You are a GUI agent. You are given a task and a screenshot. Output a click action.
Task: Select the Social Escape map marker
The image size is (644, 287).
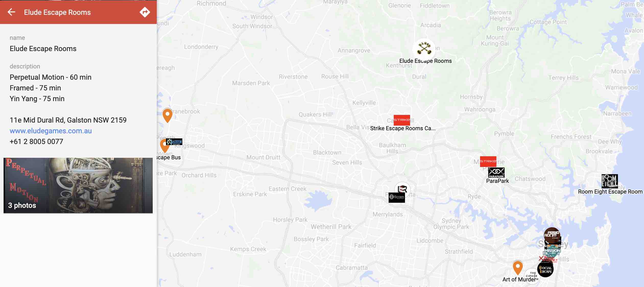point(545,269)
